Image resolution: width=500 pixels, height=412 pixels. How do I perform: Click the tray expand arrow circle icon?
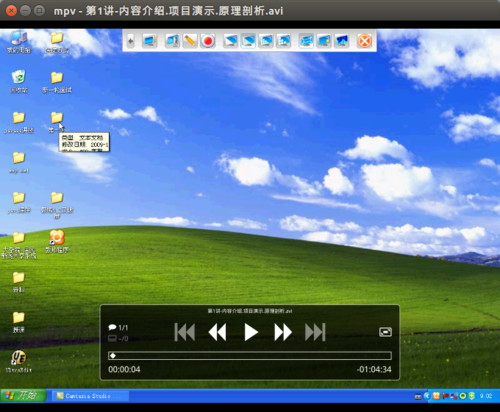click(427, 396)
